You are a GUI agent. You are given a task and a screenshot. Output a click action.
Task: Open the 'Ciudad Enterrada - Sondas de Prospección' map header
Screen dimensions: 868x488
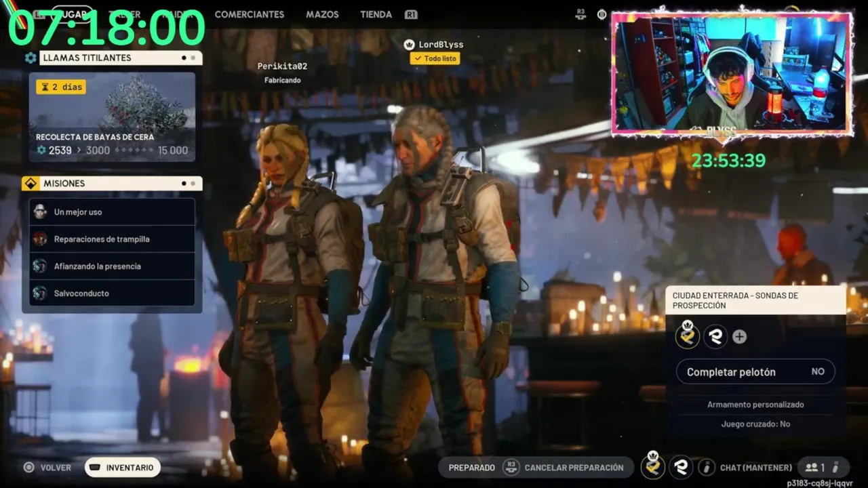[755, 300]
